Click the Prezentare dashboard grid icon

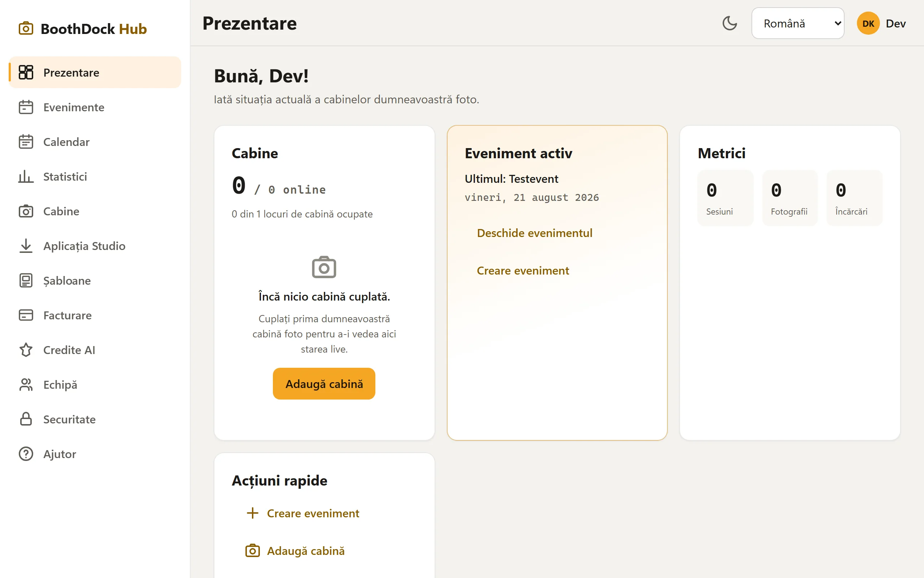pyautogui.click(x=26, y=72)
